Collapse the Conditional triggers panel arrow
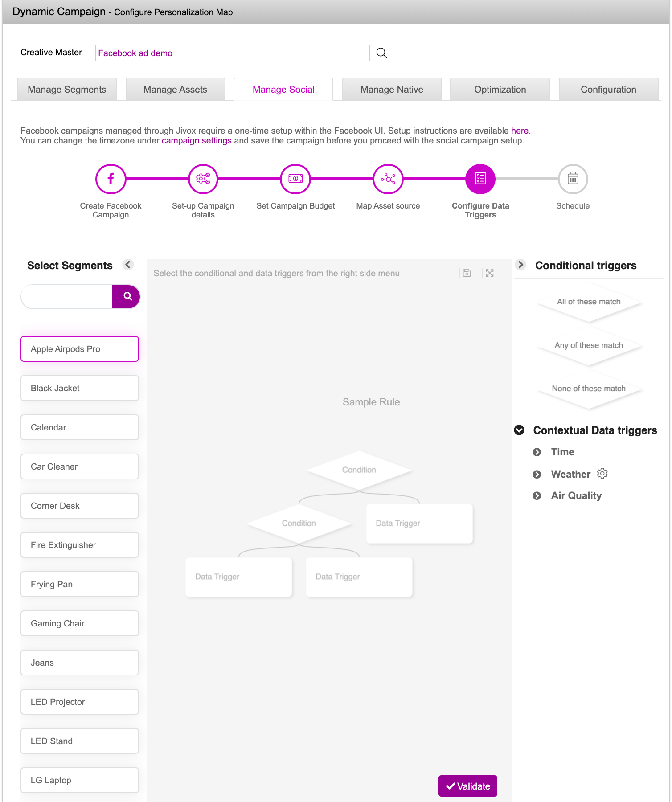Viewport: 672px width, 802px height. 520,265
